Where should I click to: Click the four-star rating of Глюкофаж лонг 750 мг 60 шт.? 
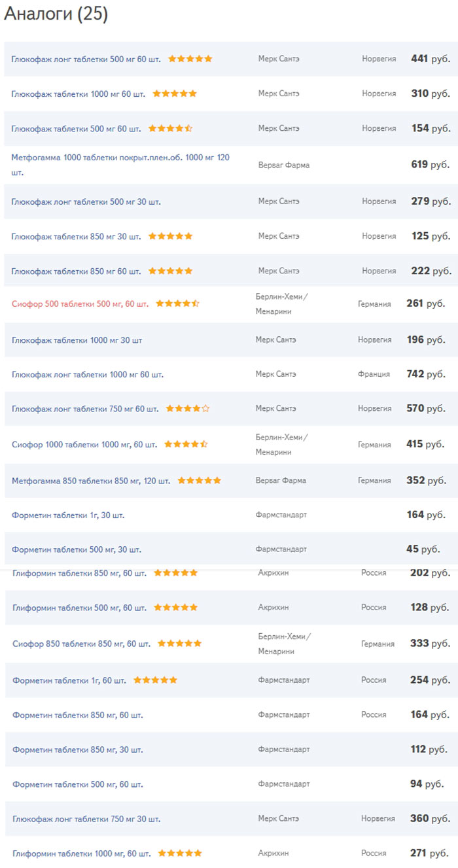click(188, 409)
